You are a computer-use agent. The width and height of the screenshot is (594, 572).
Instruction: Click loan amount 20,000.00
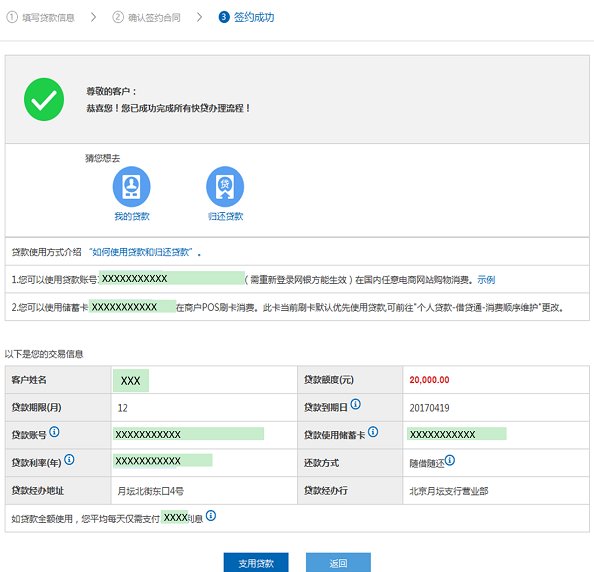click(429, 380)
